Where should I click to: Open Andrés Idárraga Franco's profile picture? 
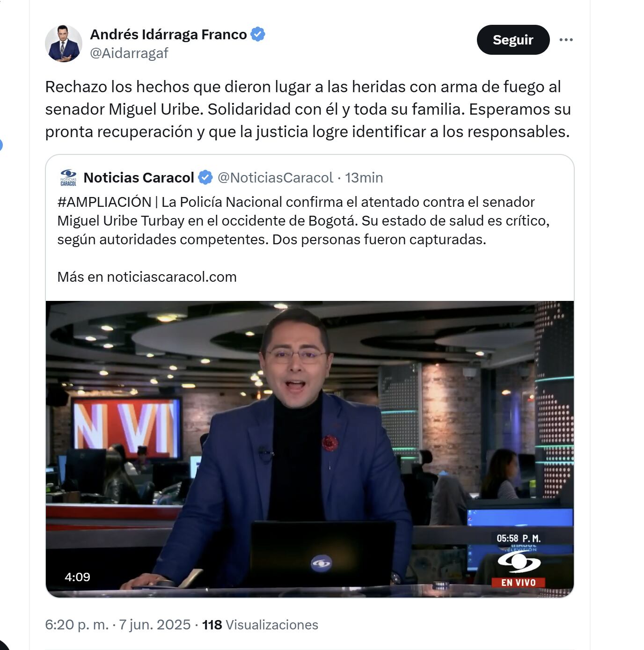coord(64,44)
